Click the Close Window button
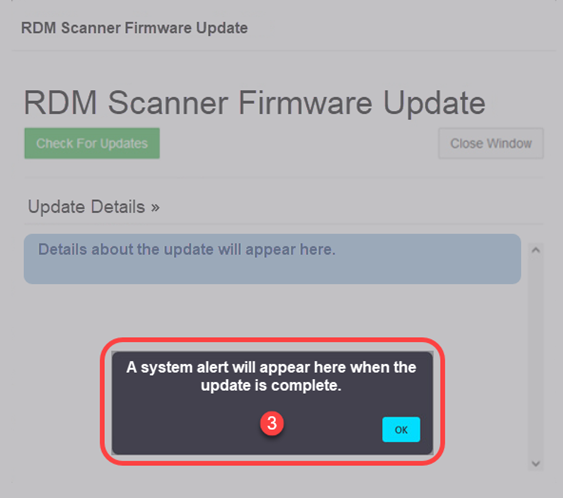 [x=490, y=143]
